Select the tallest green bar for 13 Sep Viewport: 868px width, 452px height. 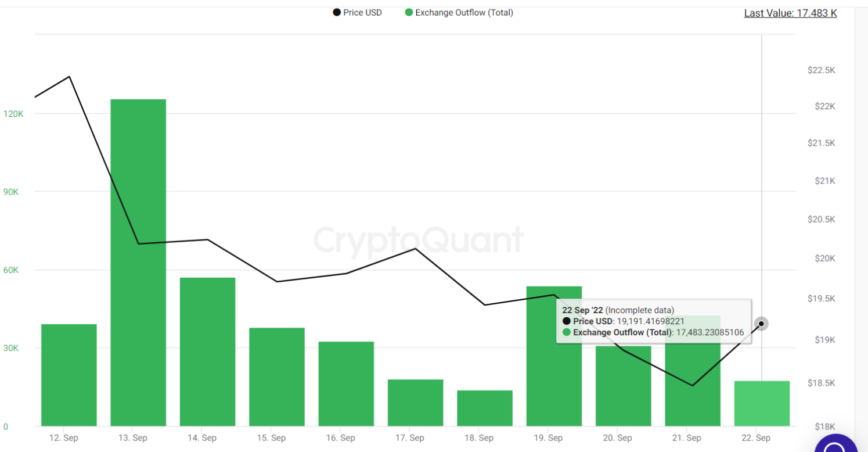pyautogui.click(x=138, y=263)
